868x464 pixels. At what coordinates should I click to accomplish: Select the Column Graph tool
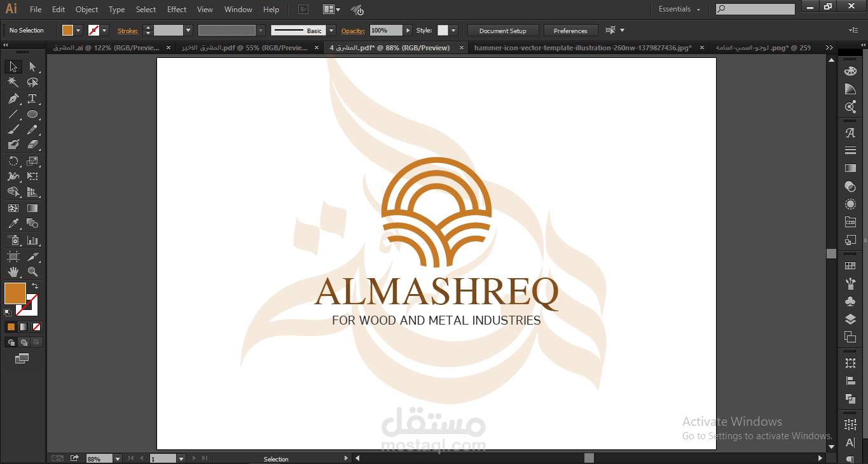pos(32,240)
